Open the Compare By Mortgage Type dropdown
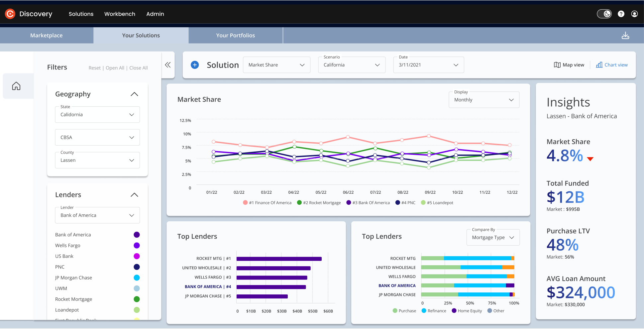 493,237
